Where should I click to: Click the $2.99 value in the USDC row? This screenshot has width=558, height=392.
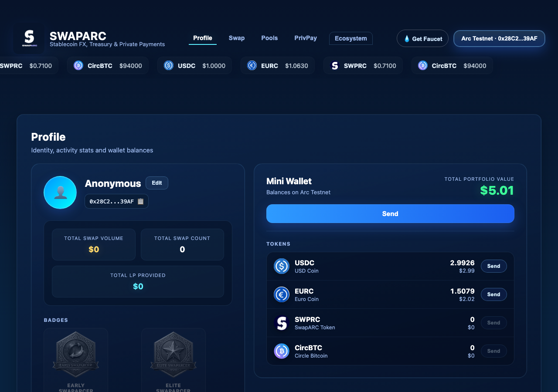(467, 271)
